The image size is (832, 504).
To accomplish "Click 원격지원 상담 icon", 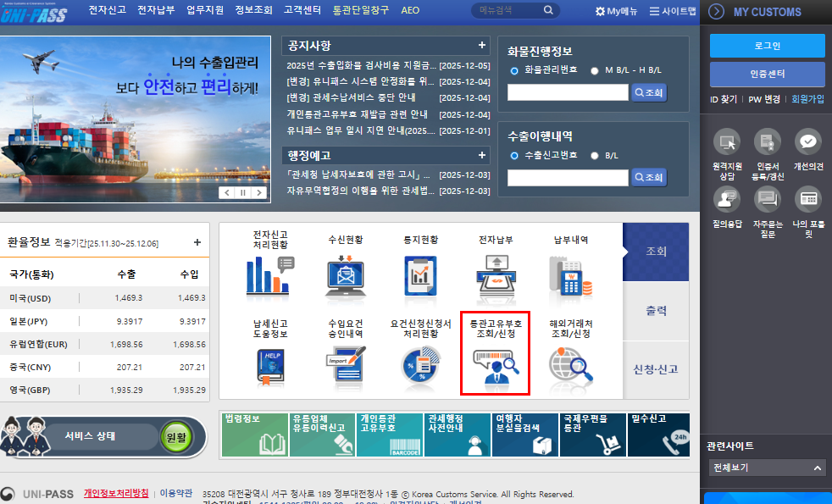I will pos(726,141).
